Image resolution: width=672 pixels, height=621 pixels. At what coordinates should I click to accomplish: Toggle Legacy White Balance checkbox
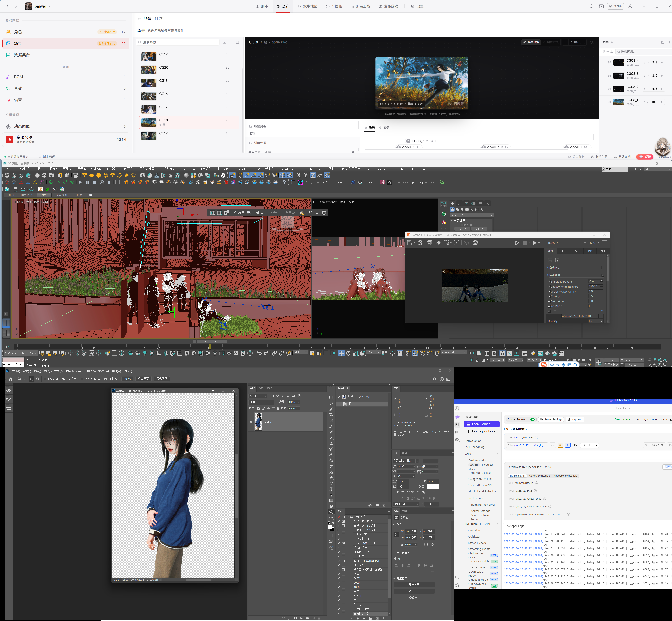(549, 287)
